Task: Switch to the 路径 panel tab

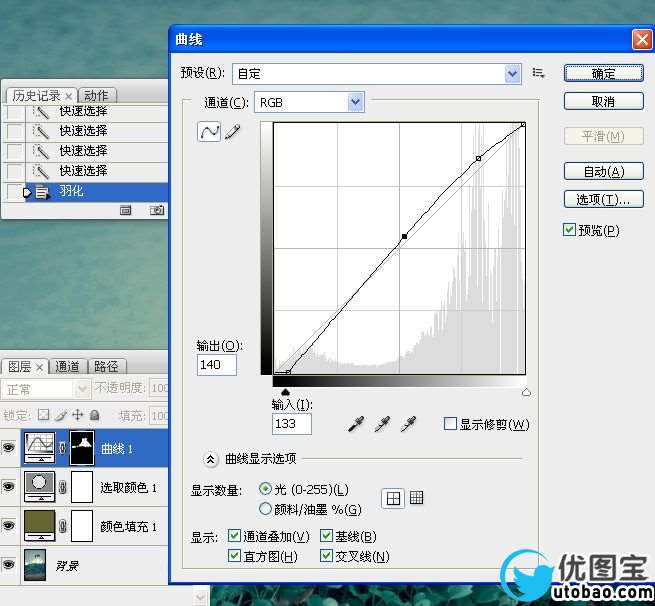Action: coord(106,367)
